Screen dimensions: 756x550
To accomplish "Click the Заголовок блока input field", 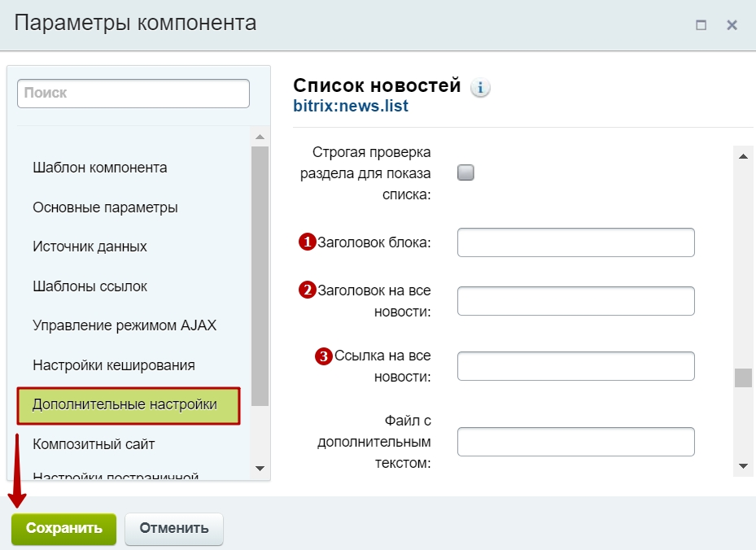I will (575, 242).
